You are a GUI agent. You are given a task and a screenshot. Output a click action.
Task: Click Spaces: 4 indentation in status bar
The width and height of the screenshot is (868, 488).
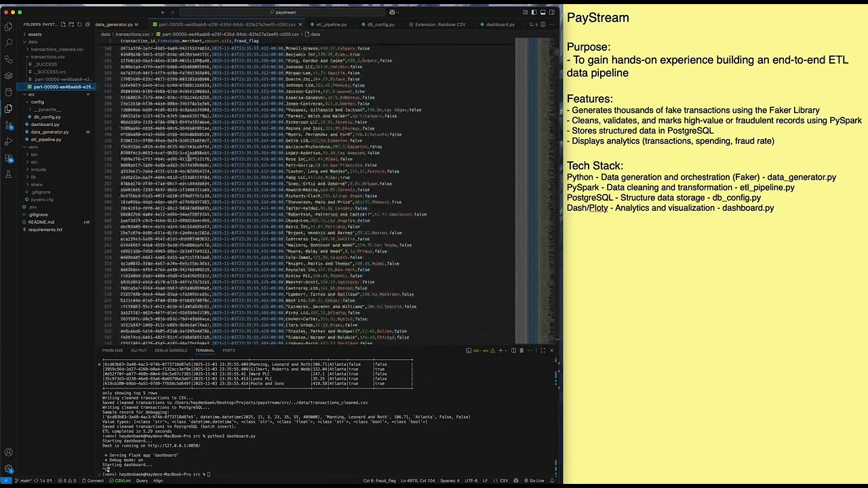pyautogui.click(x=450, y=481)
